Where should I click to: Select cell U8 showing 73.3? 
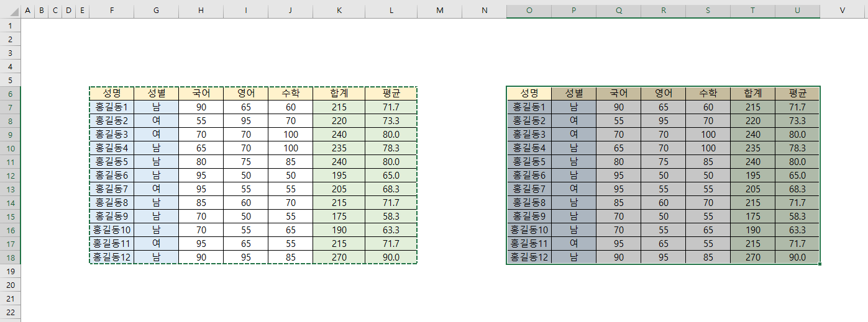[x=797, y=120]
